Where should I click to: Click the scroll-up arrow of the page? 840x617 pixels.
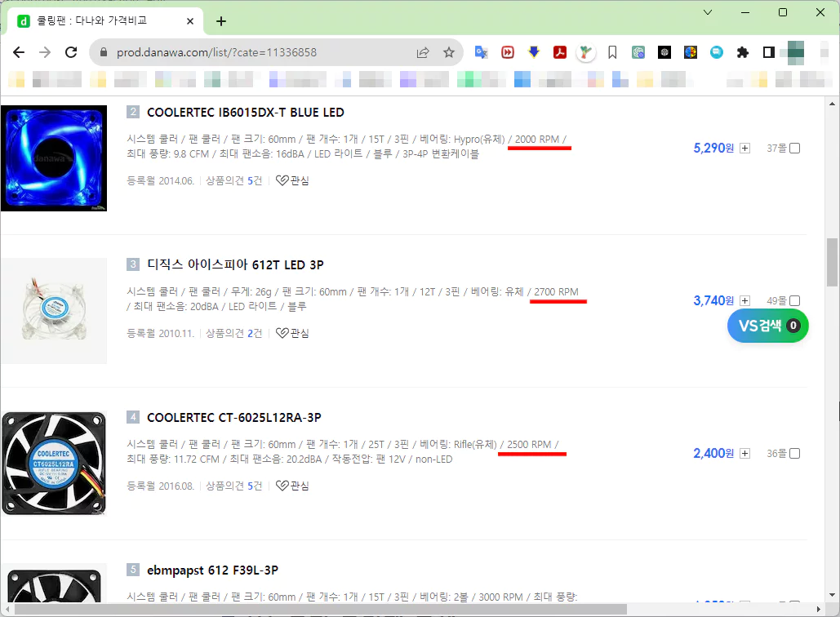[832, 104]
